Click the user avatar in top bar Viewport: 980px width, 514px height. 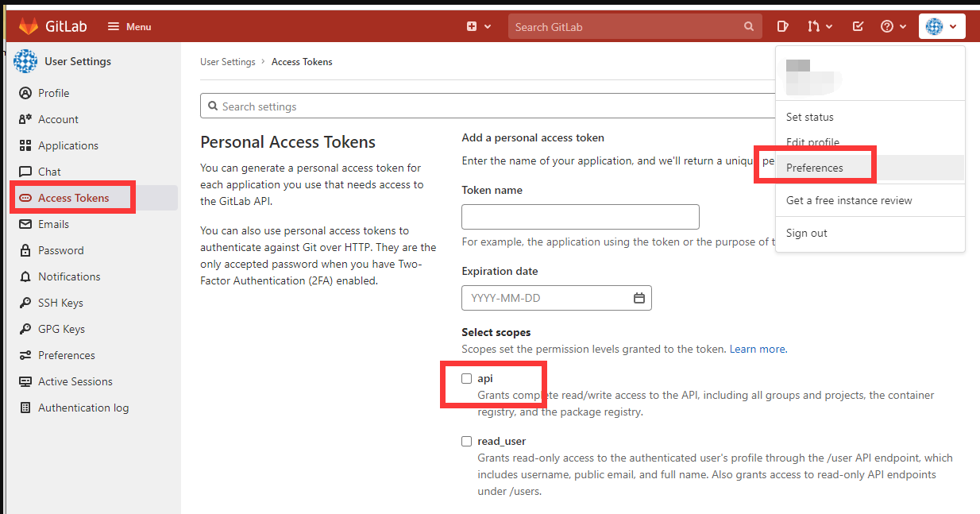[935, 26]
